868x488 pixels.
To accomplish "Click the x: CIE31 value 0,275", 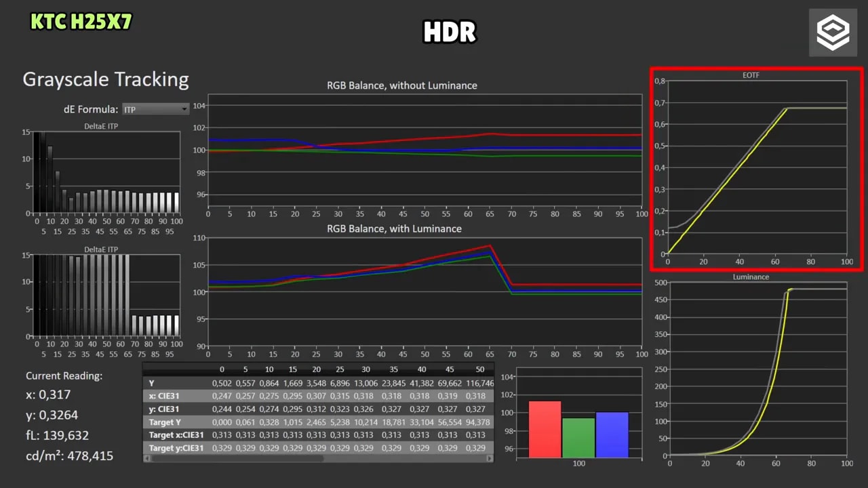I will point(269,396).
